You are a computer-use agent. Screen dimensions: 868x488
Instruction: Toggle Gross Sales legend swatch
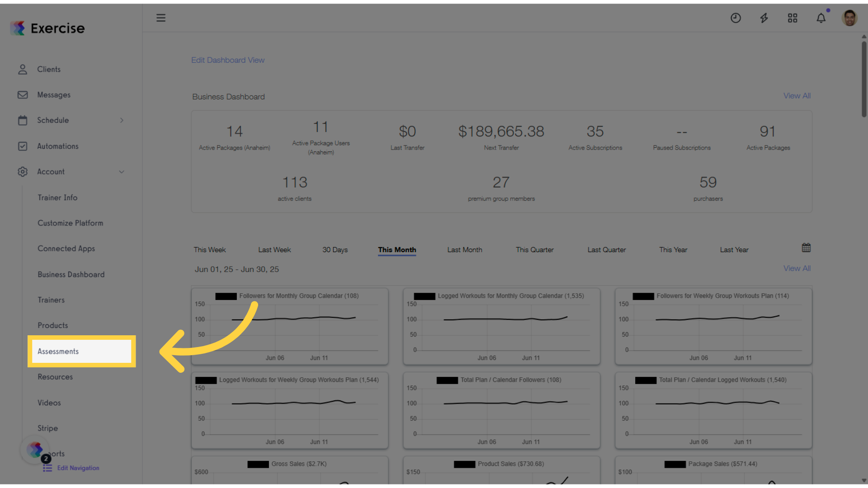(x=259, y=465)
